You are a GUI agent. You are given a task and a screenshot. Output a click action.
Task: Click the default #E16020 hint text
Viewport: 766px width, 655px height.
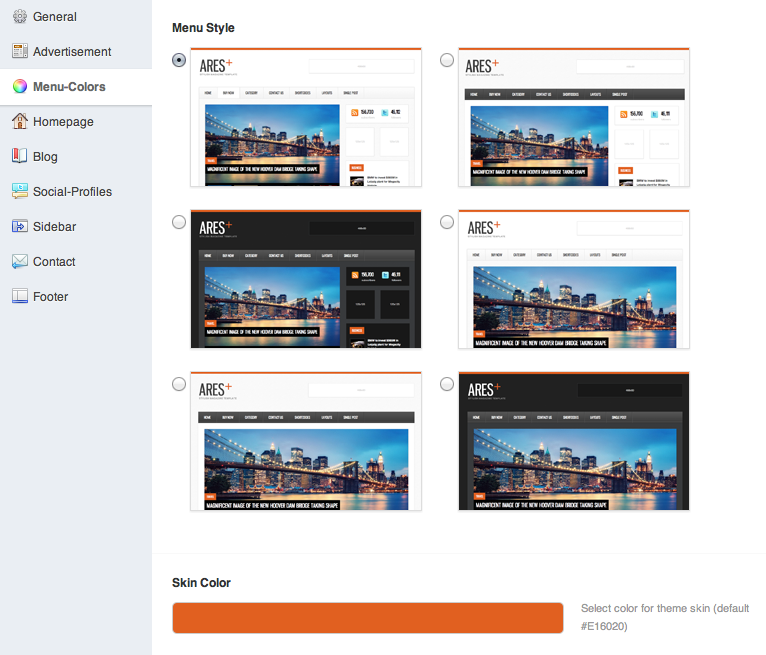click(665, 617)
